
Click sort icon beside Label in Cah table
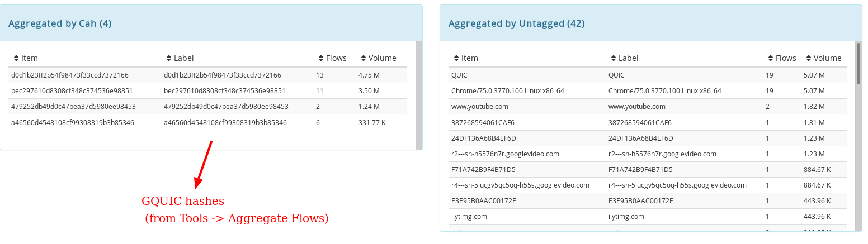tap(169, 58)
